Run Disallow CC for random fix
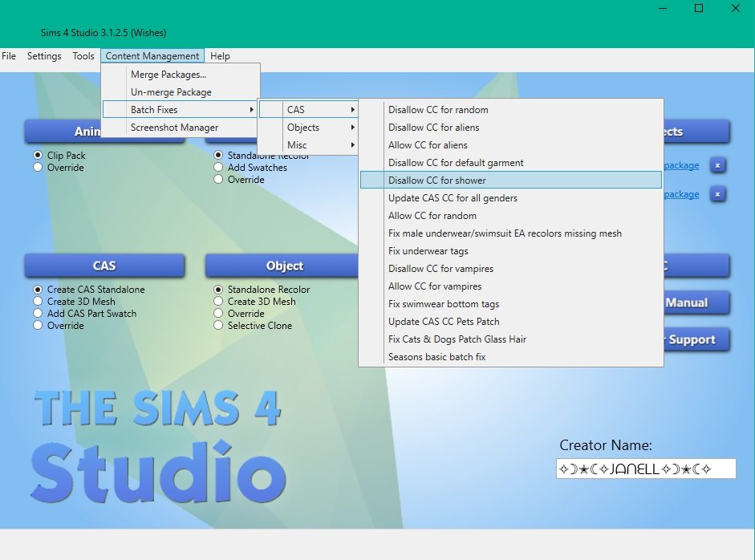 pos(511,109)
